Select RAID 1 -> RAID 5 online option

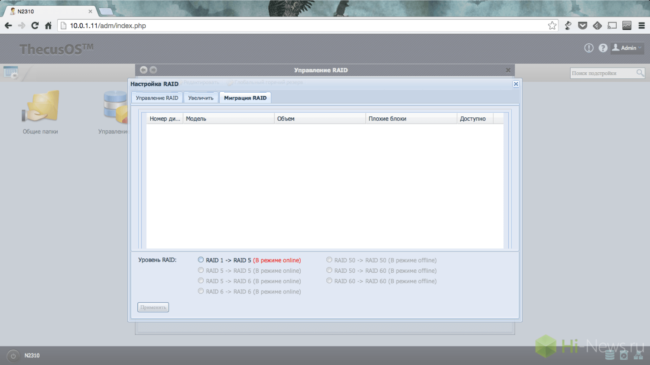pyautogui.click(x=201, y=260)
